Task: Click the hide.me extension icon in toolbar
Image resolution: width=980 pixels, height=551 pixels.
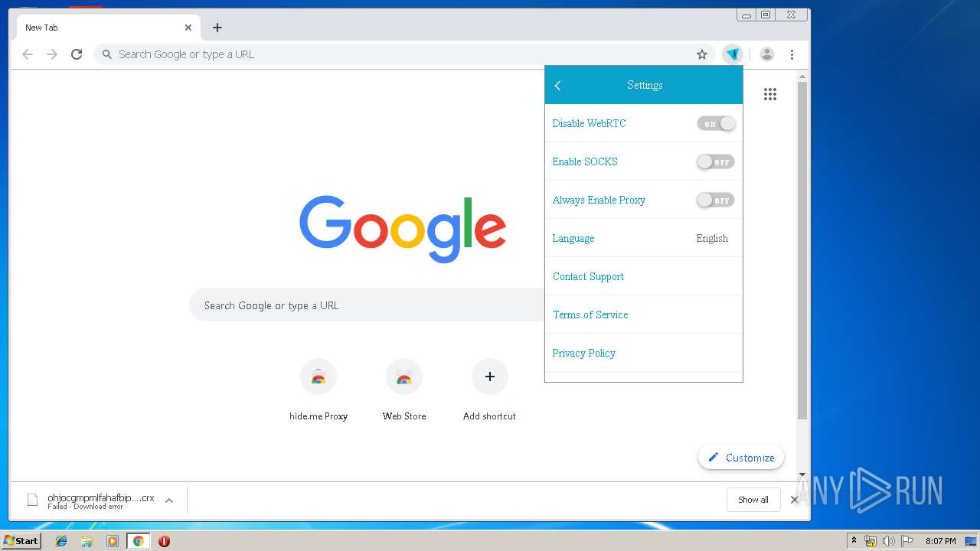Action: [733, 54]
